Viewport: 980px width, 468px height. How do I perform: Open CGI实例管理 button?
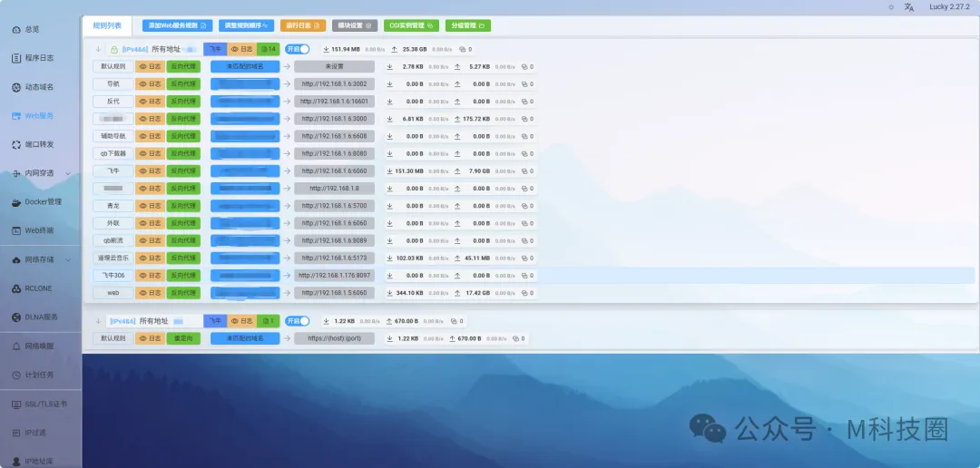411,25
